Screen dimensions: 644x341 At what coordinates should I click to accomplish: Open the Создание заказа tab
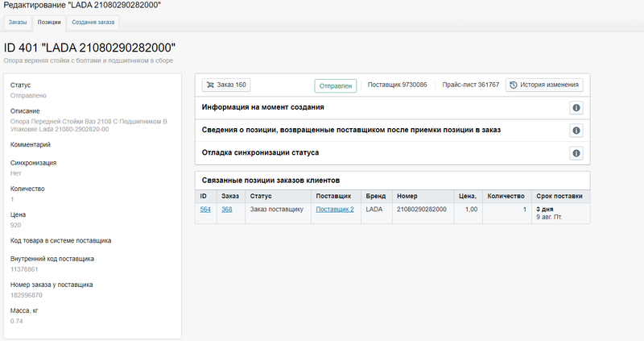93,23
